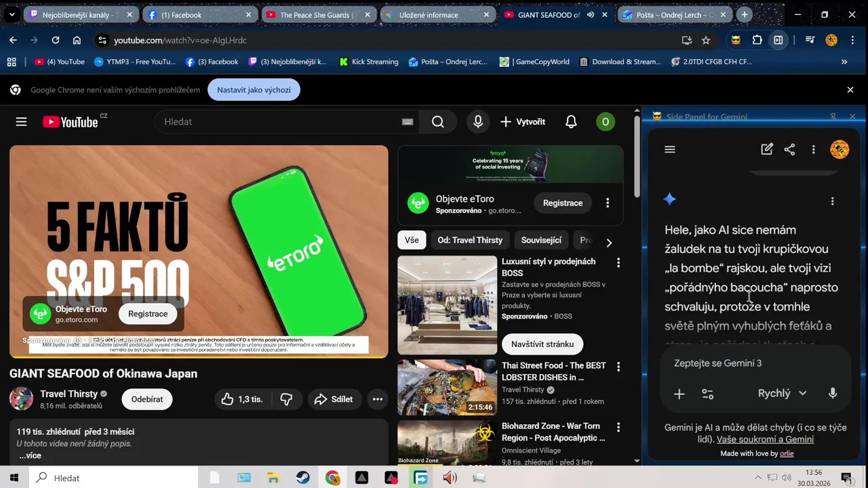This screenshot has height=488, width=868.
Task: Open the Chrome extensions puzzle menu
Action: click(x=757, y=40)
